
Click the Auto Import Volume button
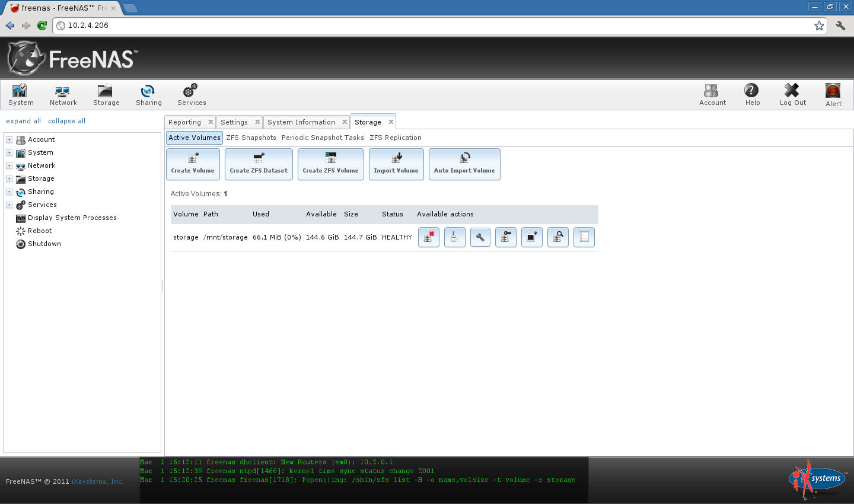point(464,164)
